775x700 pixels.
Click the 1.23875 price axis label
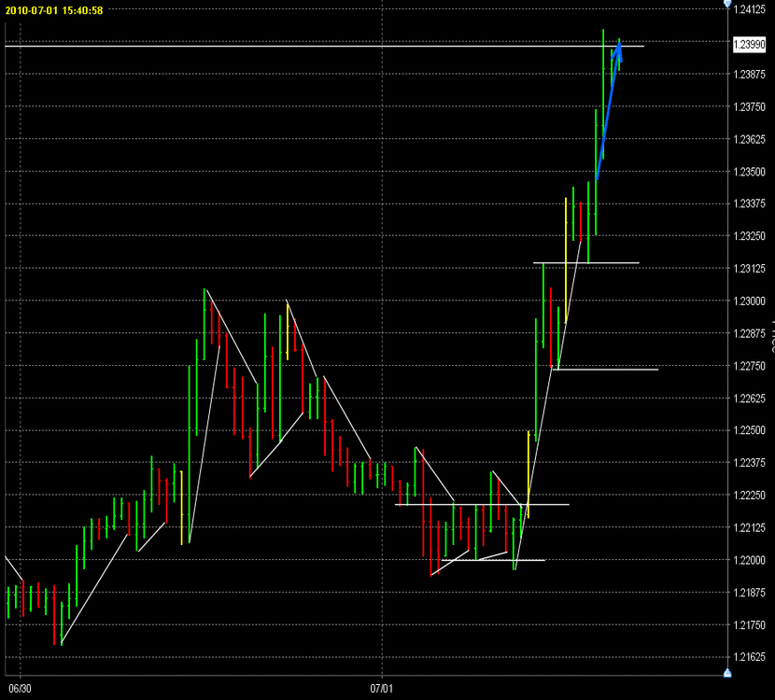coord(749,74)
